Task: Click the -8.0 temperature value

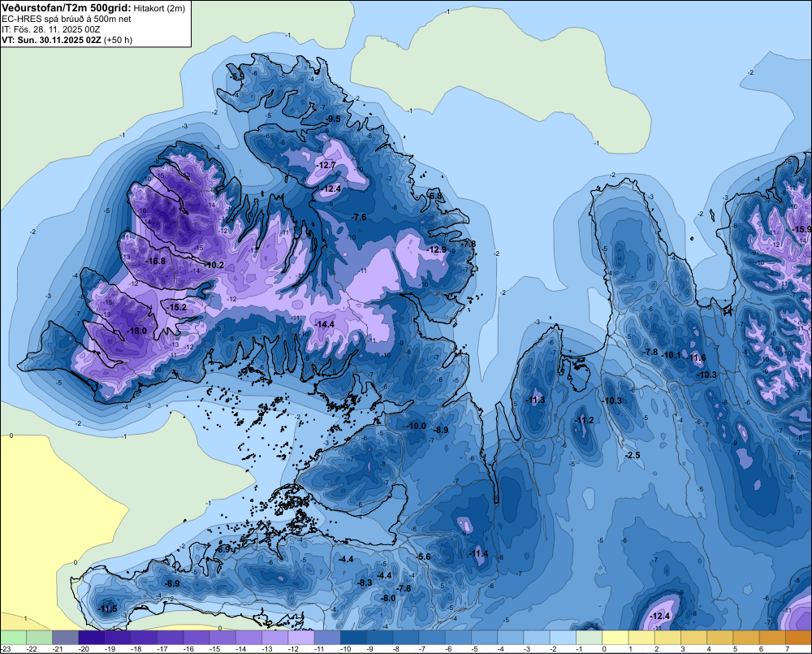Action: coord(388,599)
